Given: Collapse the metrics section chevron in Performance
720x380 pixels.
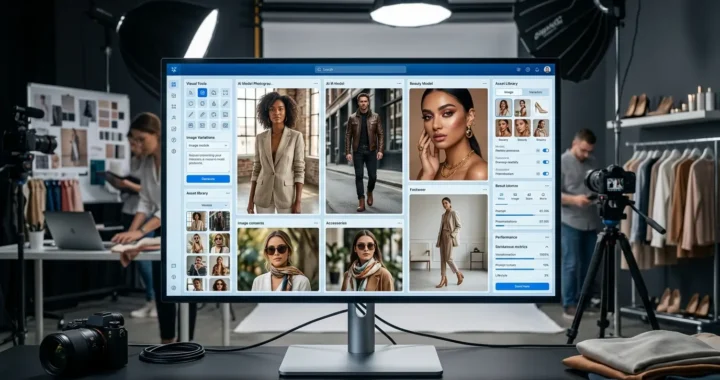Looking at the screenshot, I should 546,247.
